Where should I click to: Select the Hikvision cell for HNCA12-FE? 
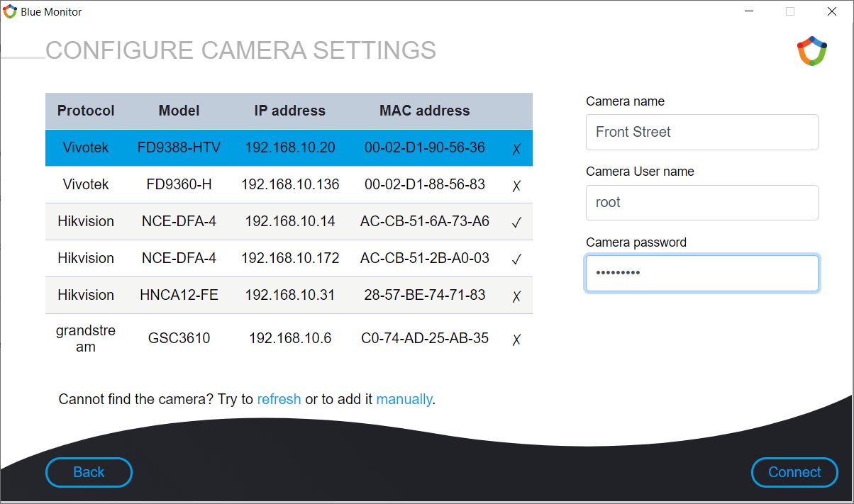click(86, 295)
